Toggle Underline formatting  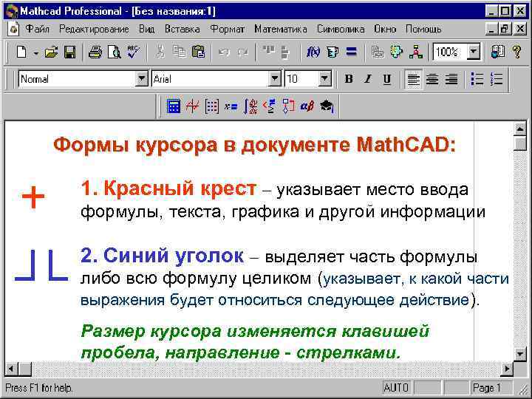click(x=386, y=79)
